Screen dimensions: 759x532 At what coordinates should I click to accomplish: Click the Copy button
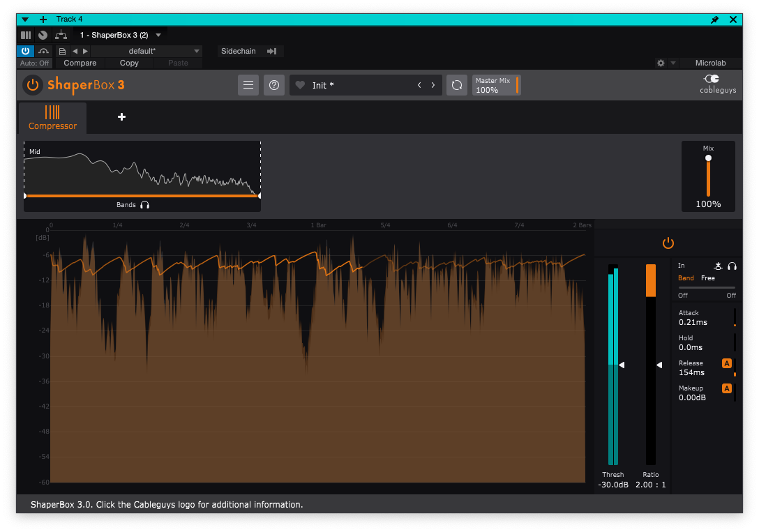(129, 63)
